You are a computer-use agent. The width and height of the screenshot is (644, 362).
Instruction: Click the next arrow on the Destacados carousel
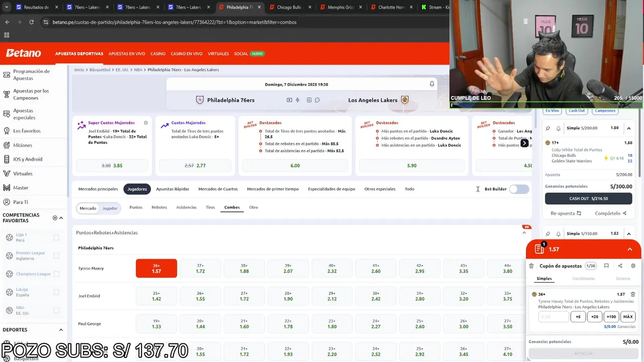[x=524, y=143]
